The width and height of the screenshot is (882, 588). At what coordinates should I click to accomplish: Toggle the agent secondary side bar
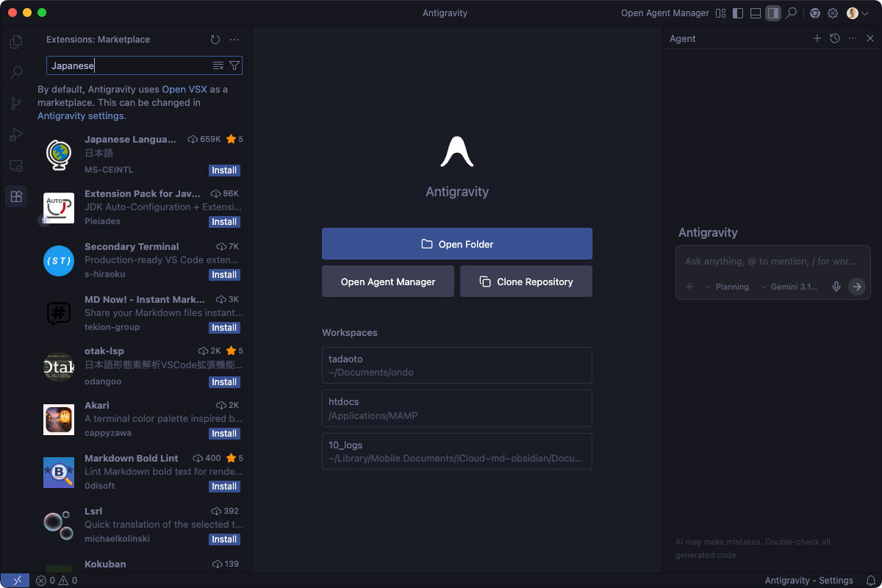pyautogui.click(x=772, y=13)
